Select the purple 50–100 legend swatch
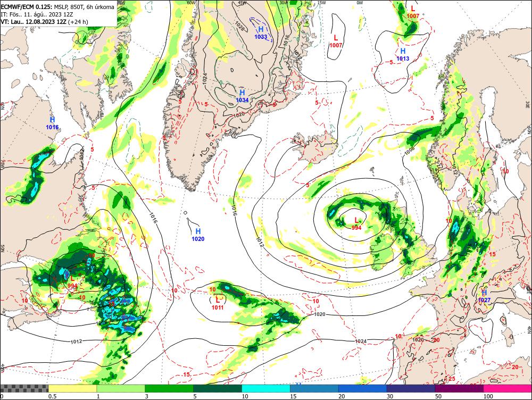532x400 pixels. [x=459, y=388]
